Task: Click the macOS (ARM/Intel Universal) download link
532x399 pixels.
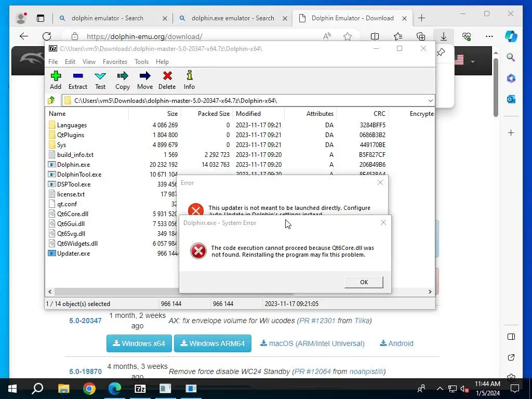Action: coord(312,343)
